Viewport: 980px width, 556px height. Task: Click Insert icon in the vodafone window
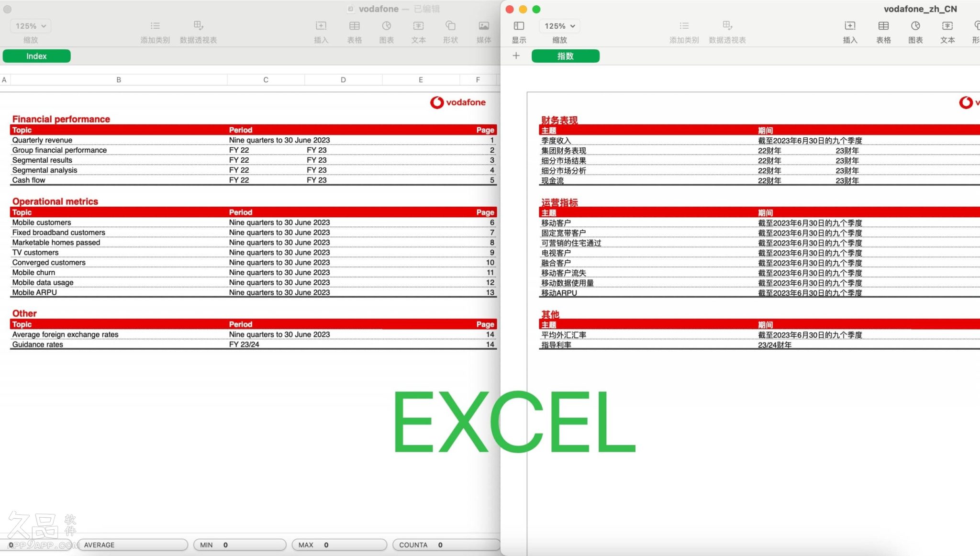point(321,26)
